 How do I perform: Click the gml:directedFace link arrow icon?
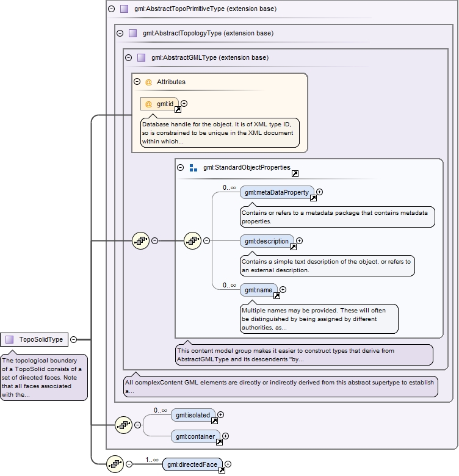[x=222, y=471]
